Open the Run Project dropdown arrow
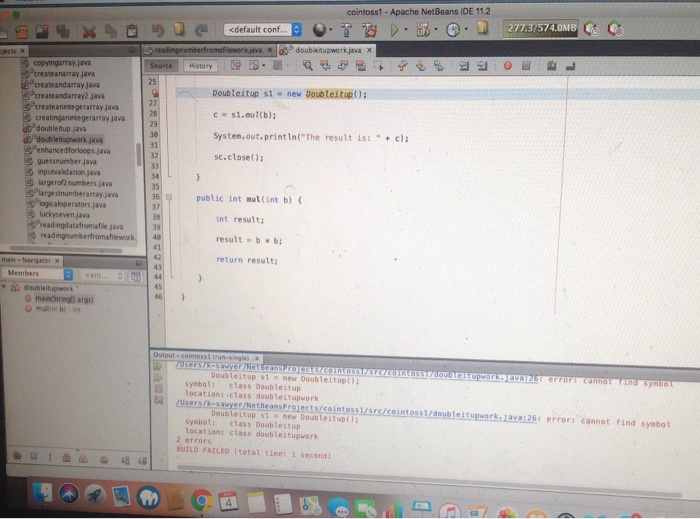 [406, 29]
